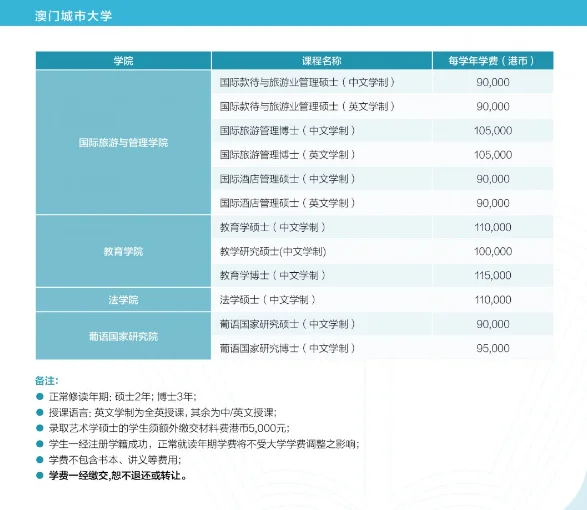This screenshot has width=587, height=510.
Task: Click 115,000 fee for 教育学博士
Action: tap(493, 275)
